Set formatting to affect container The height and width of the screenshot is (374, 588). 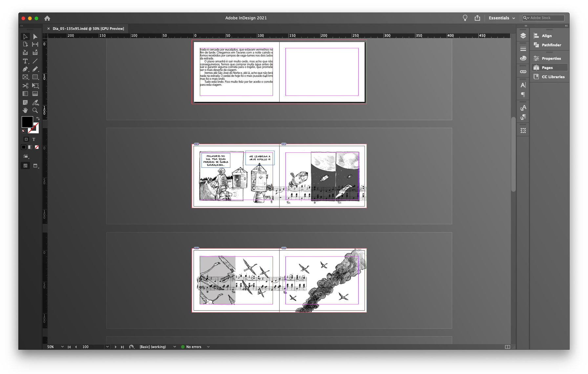(x=26, y=139)
